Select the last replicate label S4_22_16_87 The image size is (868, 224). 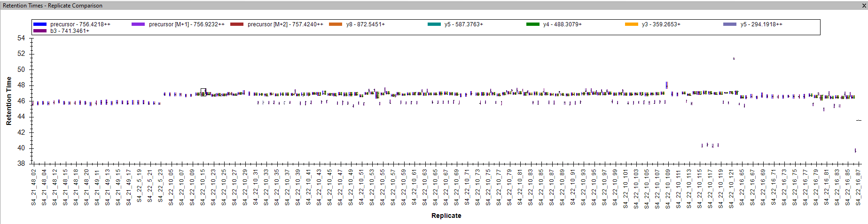[x=858, y=187]
